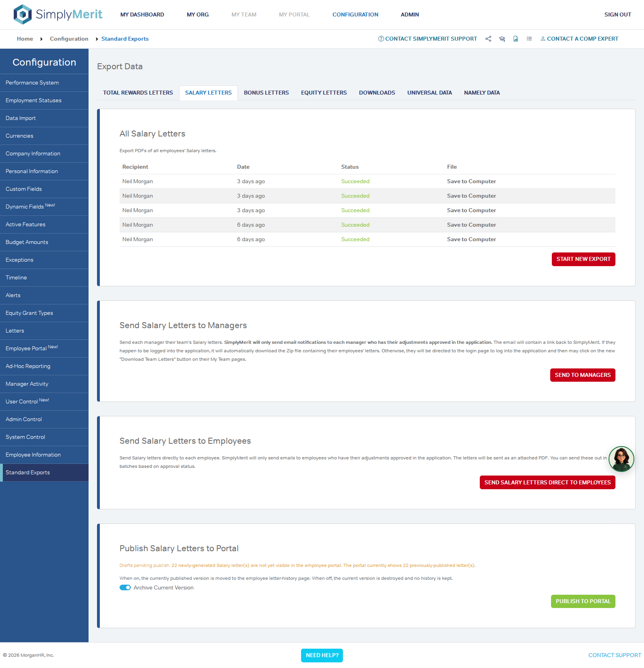Viewport: 644px width, 668px height.
Task: Open the ADMIN menu
Action: (410, 14)
